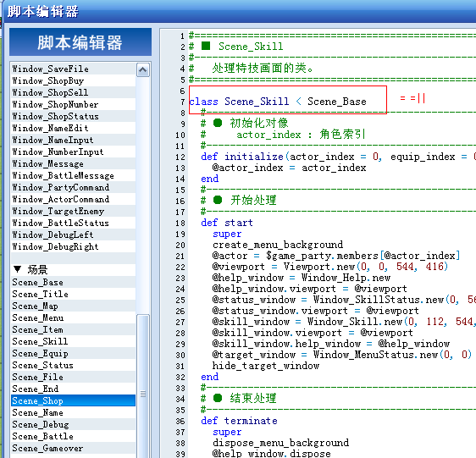Image resolution: width=476 pixels, height=458 pixels.
Task: Click the @help_window = Window_Help.new line
Action: coord(302,278)
